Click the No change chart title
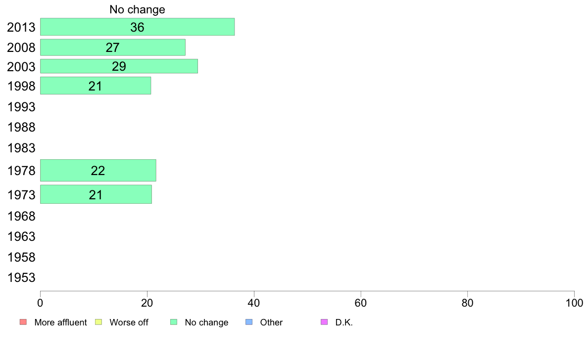The width and height of the screenshot is (588, 364). (137, 9)
